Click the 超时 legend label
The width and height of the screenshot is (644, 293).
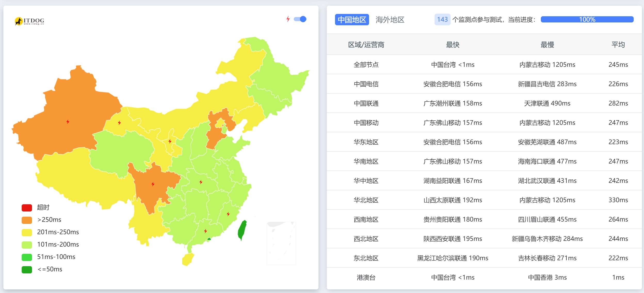43,207
